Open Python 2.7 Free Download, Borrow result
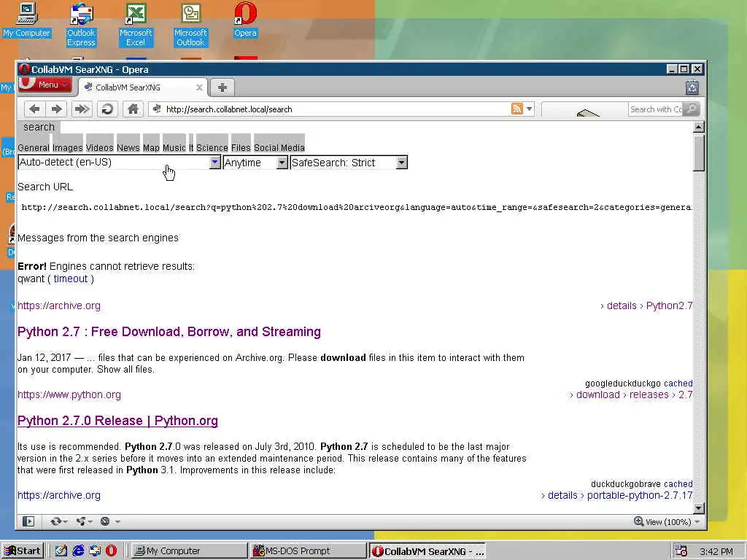 point(169,332)
